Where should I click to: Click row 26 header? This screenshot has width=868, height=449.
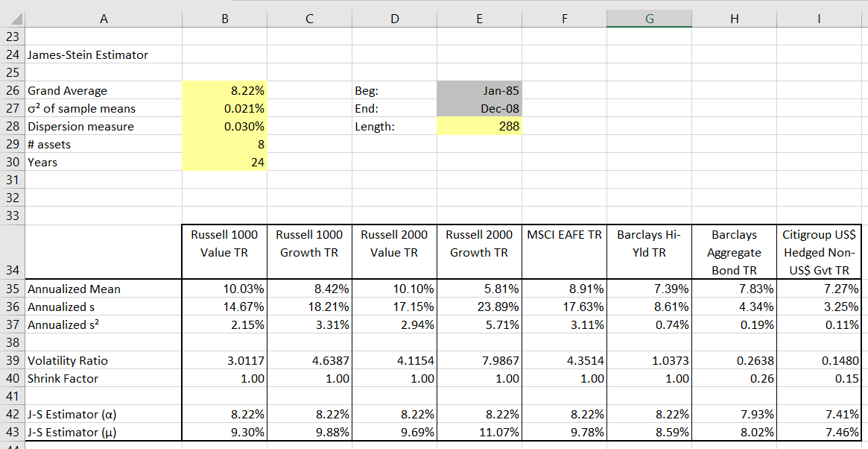click(10, 90)
